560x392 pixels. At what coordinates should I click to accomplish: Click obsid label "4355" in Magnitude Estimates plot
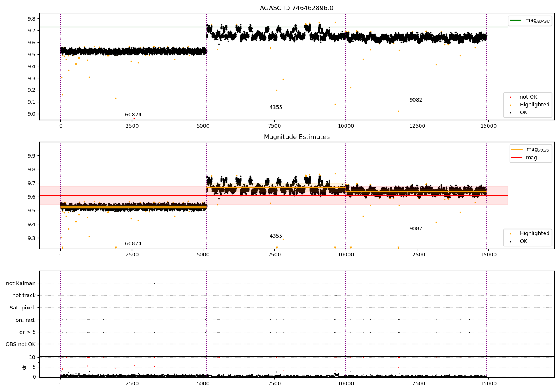point(276,236)
